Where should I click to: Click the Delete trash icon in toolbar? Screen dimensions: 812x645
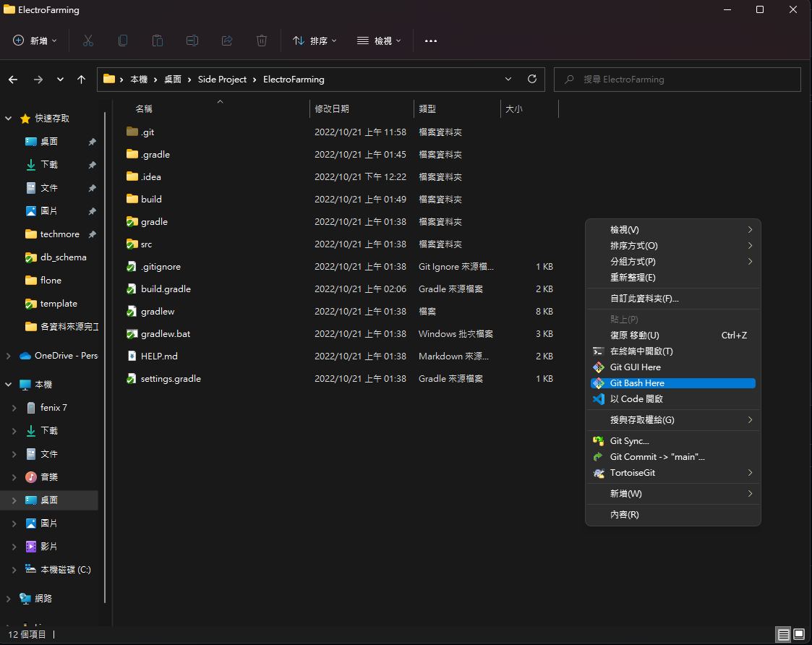262,40
